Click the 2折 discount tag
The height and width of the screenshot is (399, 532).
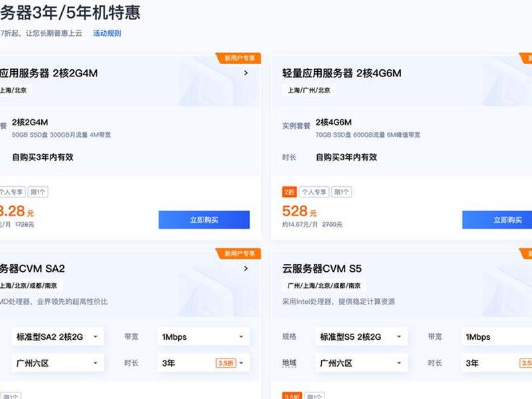pos(289,192)
